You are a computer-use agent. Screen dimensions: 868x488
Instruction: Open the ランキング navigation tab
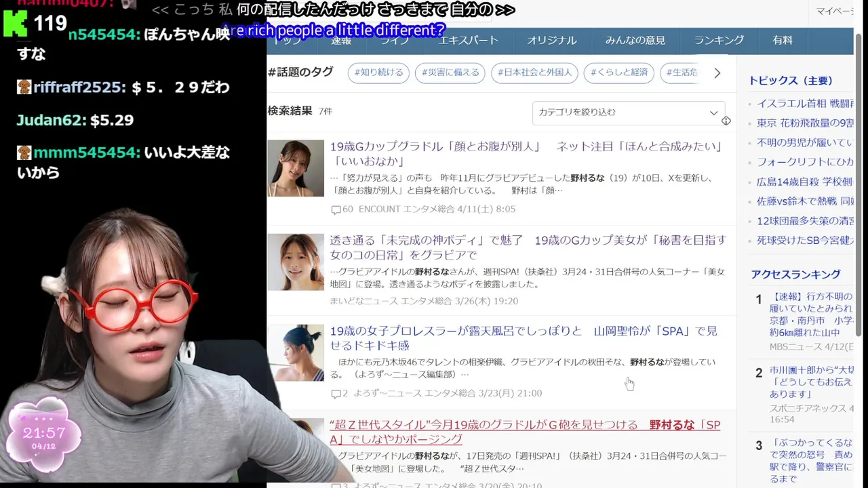[x=719, y=40]
